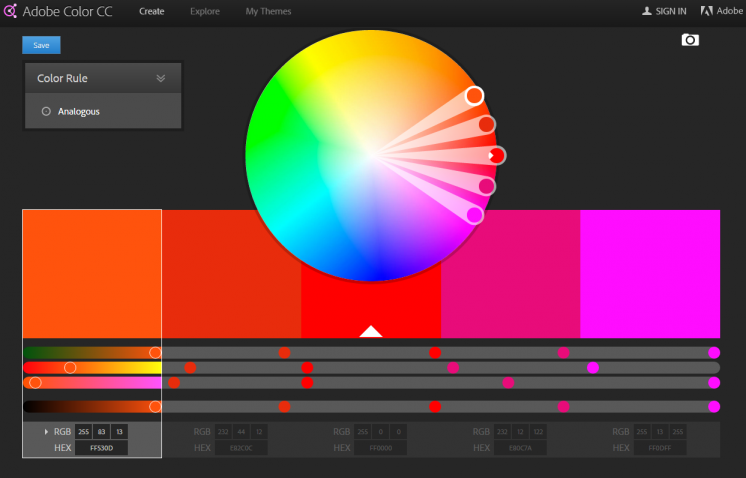Image resolution: width=746 pixels, height=478 pixels.
Task: Click the HEX field showing FF530D
Action: tap(101, 448)
